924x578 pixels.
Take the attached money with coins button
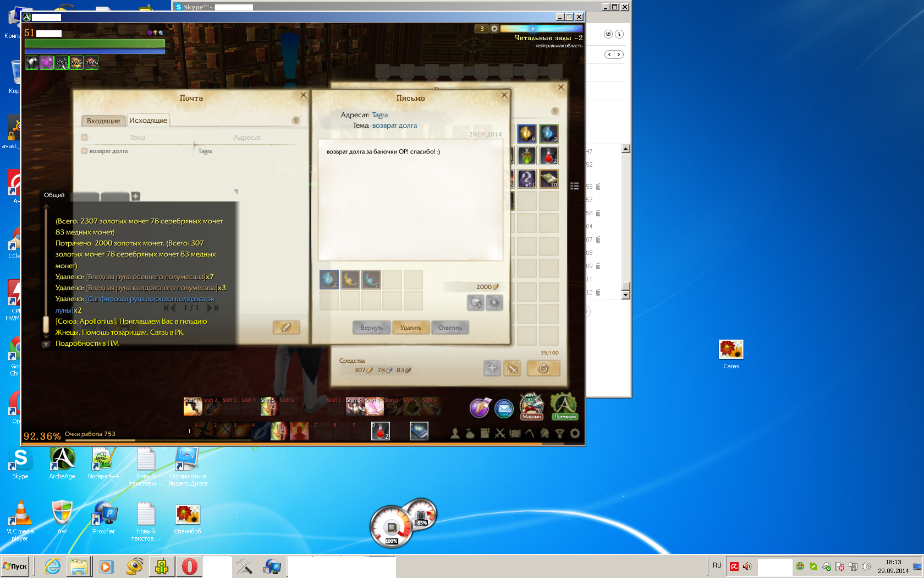coord(475,303)
